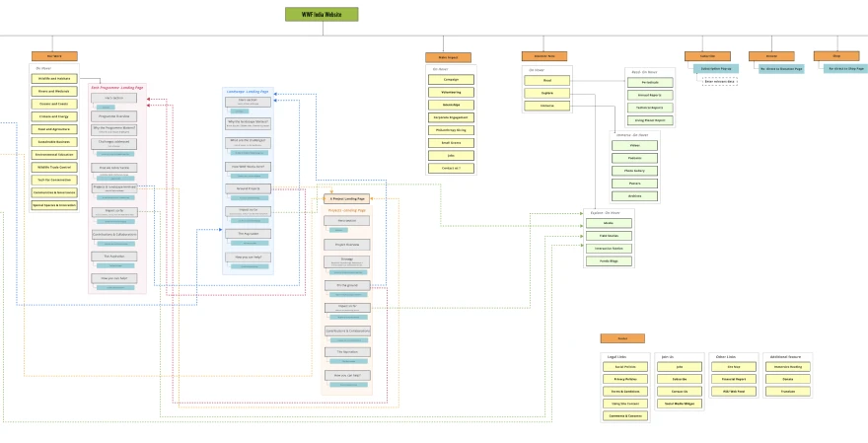This screenshot has height=443, width=868.
Task: Click the Privacy Policies box
Action: point(625,379)
